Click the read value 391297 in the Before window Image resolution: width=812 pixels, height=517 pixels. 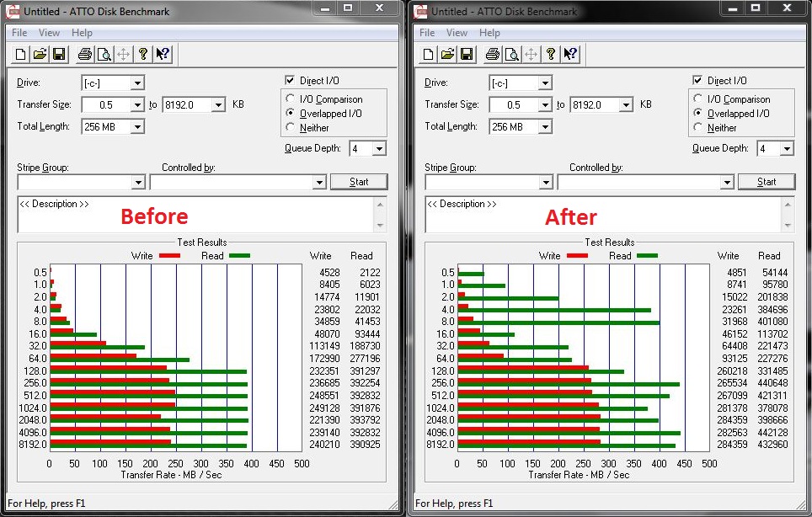tap(365, 371)
